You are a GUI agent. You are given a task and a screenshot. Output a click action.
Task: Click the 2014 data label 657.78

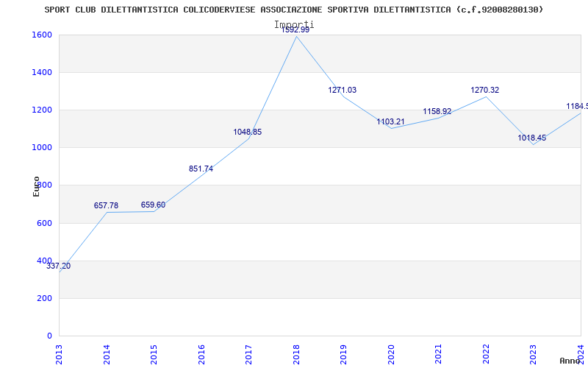pos(106,205)
